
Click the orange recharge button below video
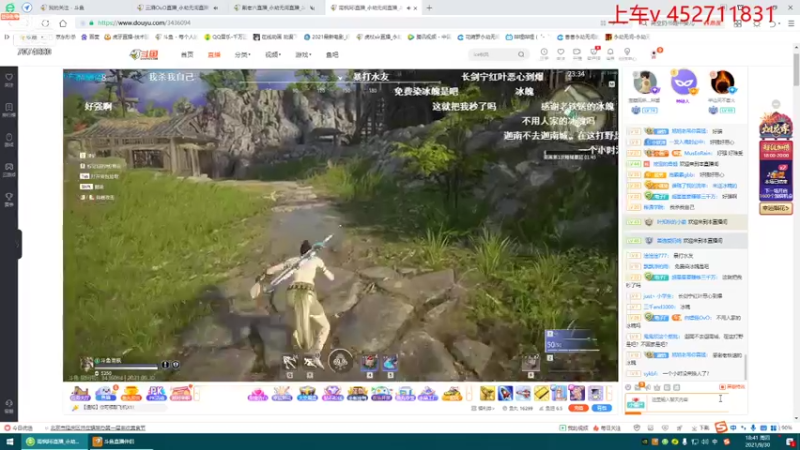pyautogui.click(x=579, y=408)
